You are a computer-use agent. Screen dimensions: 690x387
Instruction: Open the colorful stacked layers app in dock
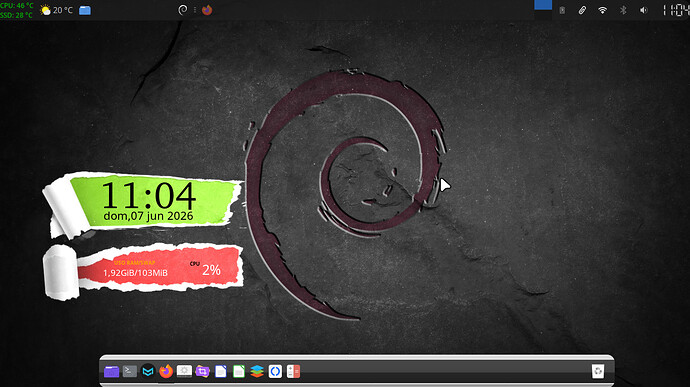pos(257,371)
